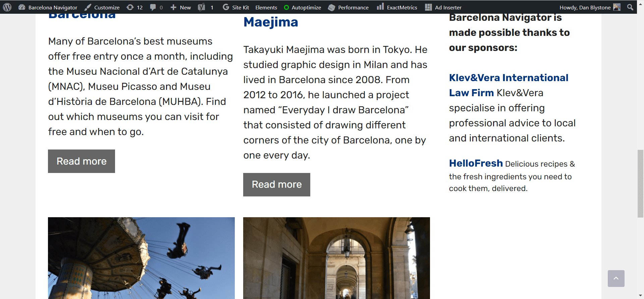Click the Performance cube icon

pyautogui.click(x=331, y=7)
